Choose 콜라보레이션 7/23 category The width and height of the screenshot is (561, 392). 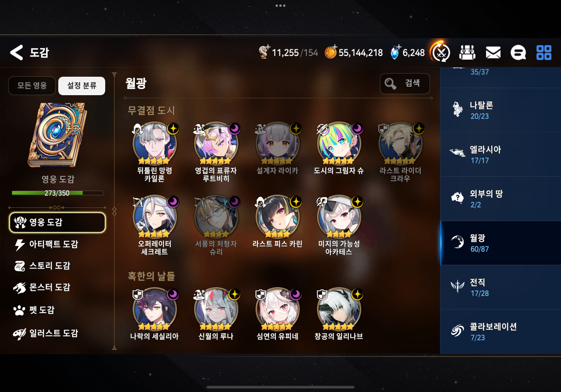click(x=500, y=331)
